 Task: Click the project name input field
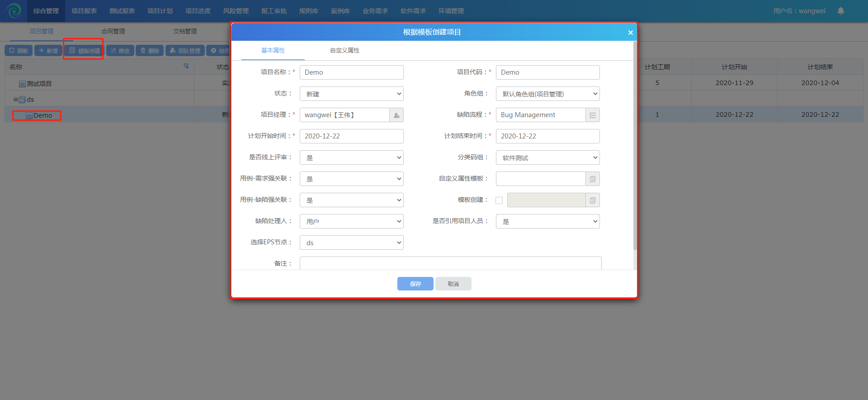351,72
